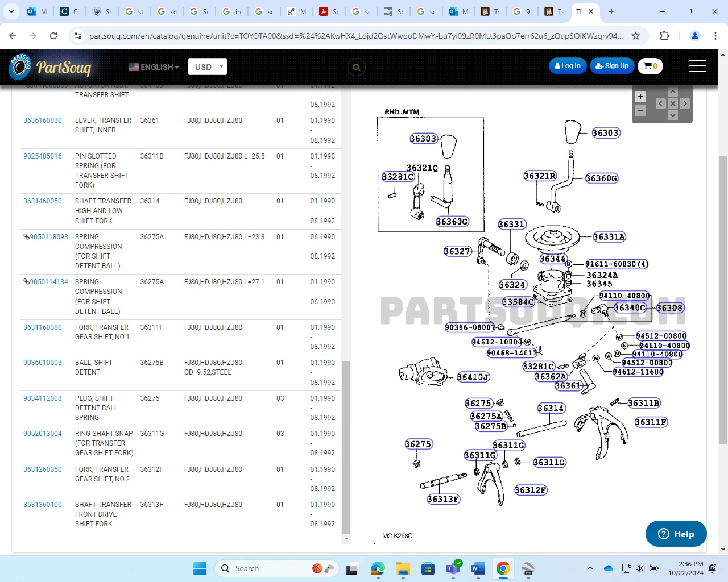Viewport: 728px width, 582px height.
Task: Click the Log In button
Action: click(568, 66)
